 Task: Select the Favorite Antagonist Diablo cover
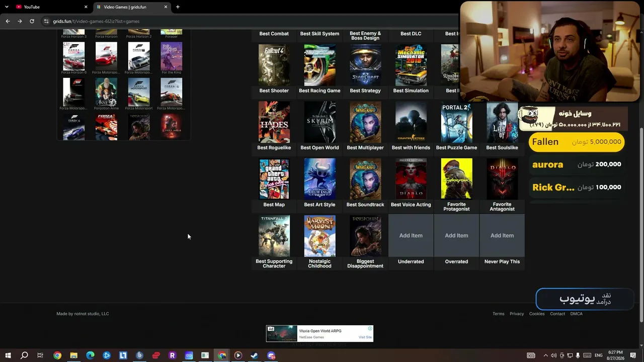(x=502, y=179)
